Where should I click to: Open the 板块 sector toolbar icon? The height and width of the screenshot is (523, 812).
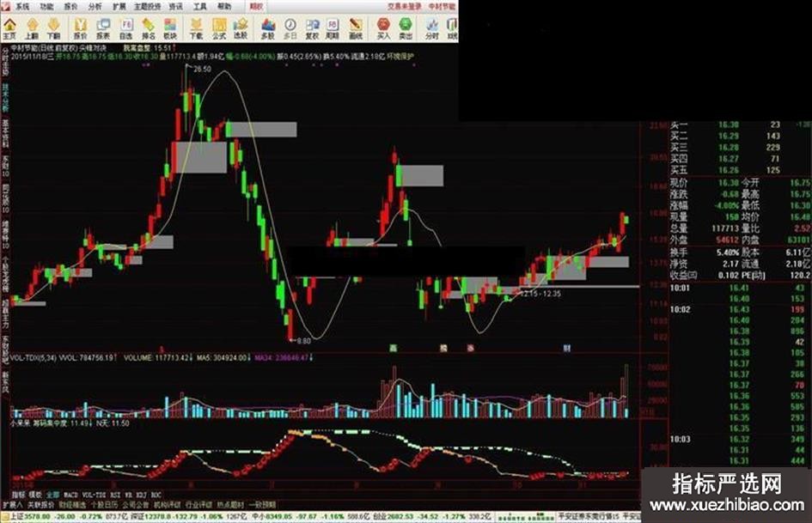coord(170,28)
